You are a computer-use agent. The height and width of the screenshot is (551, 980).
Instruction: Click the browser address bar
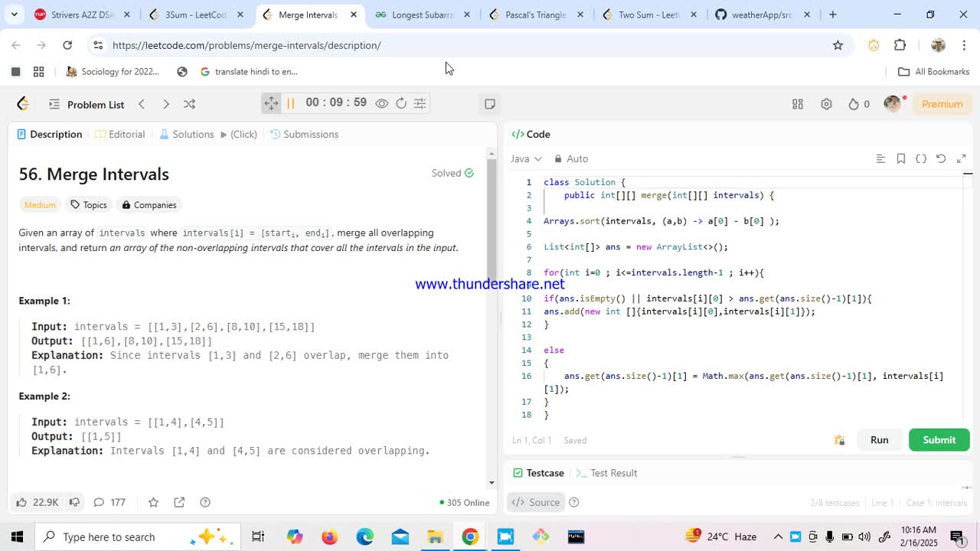pos(459,45)
